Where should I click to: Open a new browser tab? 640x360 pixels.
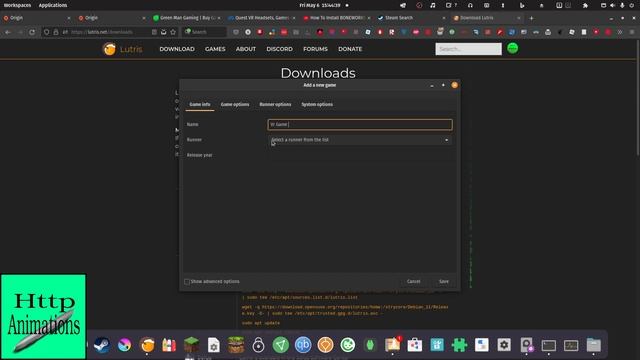click(x=531, y=18)
